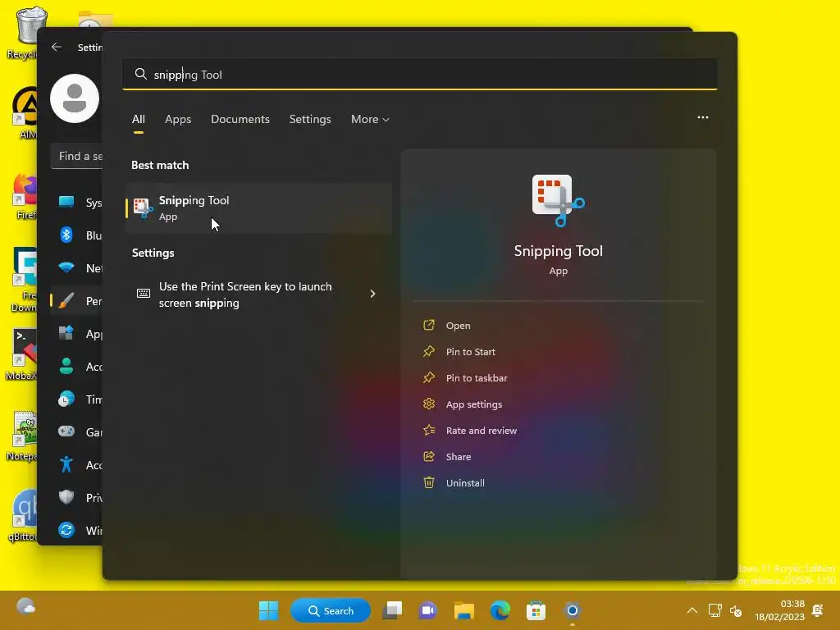Open the Chat app on the taskbar

(x=428, y=610)
